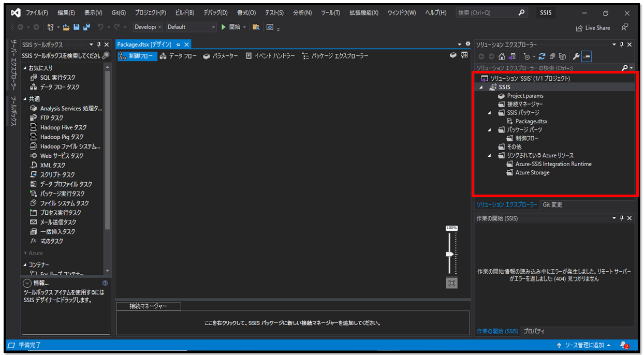644x355 pixels.
Task: Select the プロパティ tab at bottom right
Action: point(534,331)
